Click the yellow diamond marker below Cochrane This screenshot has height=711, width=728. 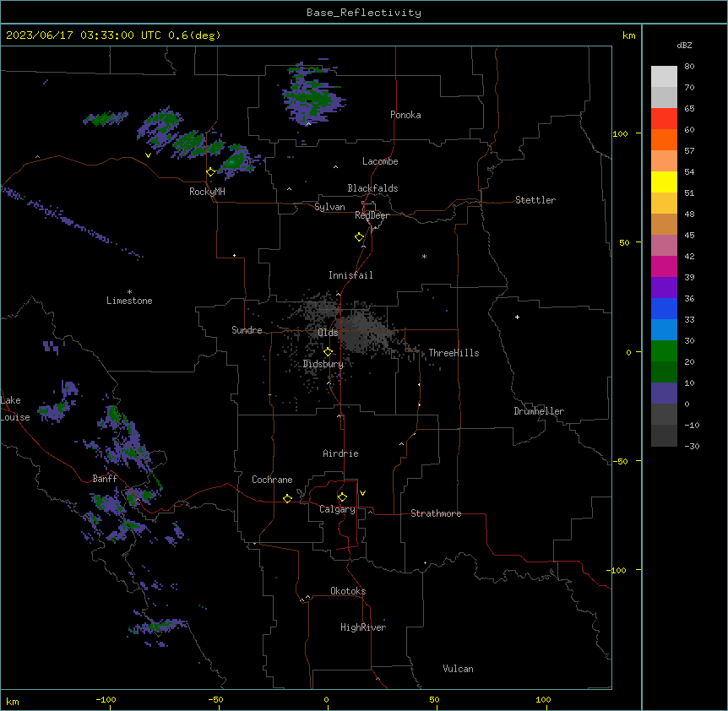287,498
